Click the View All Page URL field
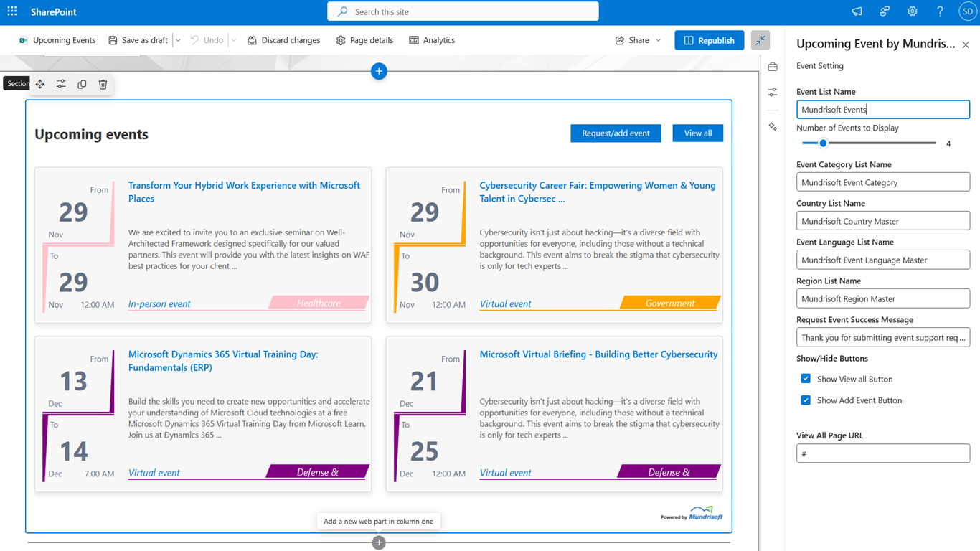The height and width of the screenshot is (551, 980). click(882, 453)
